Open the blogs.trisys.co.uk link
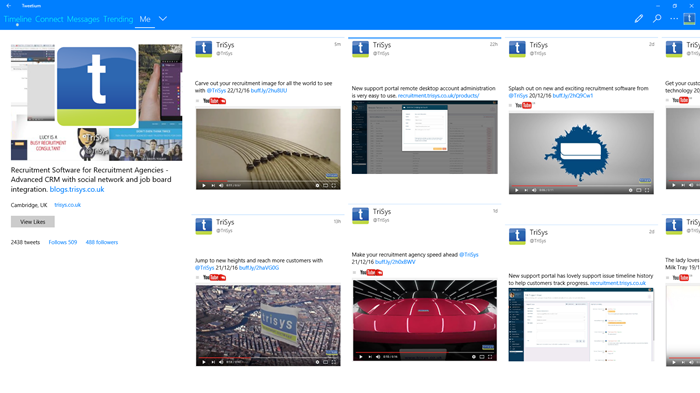This screenshot has height=393, width=700. (x=77, y=189)
